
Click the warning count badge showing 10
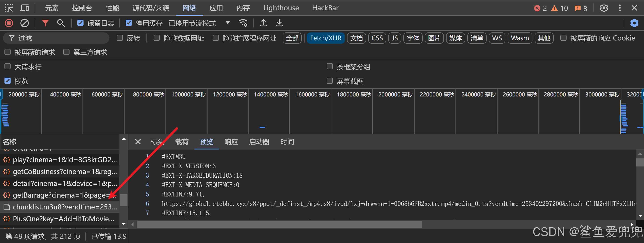point(559,8)
